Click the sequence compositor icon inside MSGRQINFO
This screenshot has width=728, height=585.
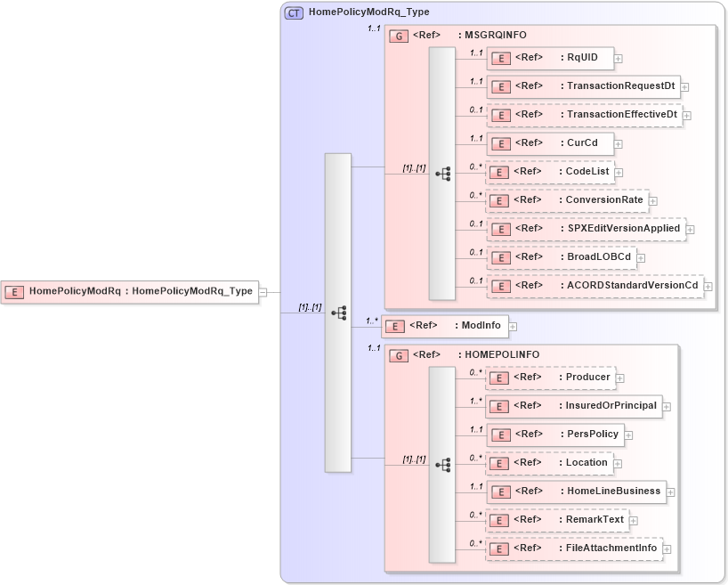point(442,175)
